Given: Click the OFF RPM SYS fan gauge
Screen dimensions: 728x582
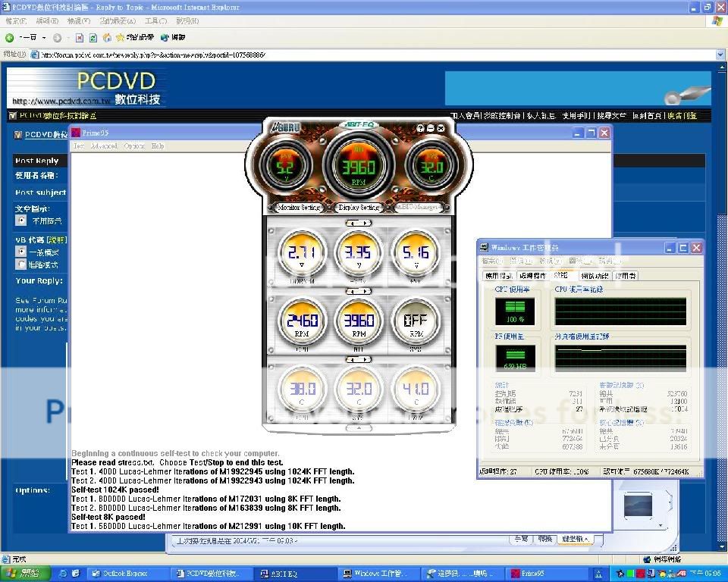Looking at the screenshot, I should (416, 321).
